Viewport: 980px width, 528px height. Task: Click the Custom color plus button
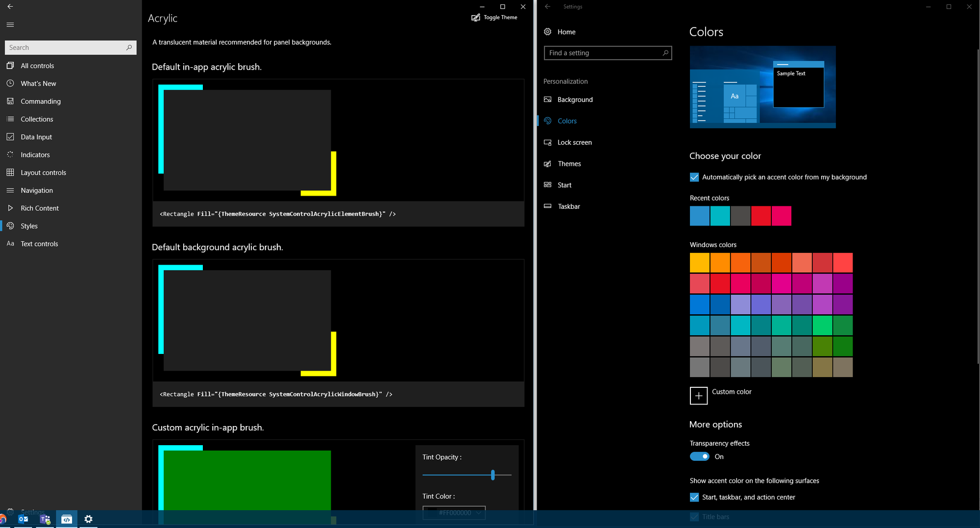699,396
